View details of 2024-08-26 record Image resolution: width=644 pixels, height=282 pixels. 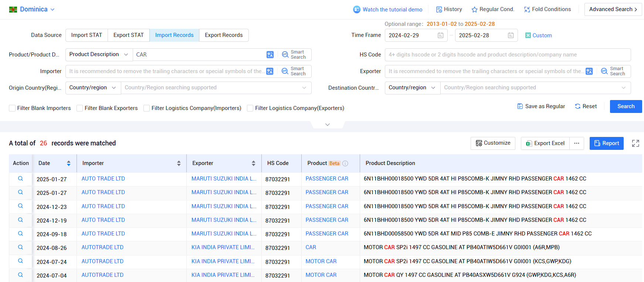coord(20,247)
